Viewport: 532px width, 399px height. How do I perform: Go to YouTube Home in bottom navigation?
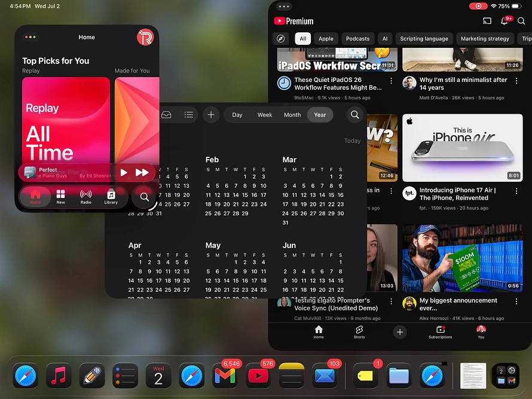318,332
